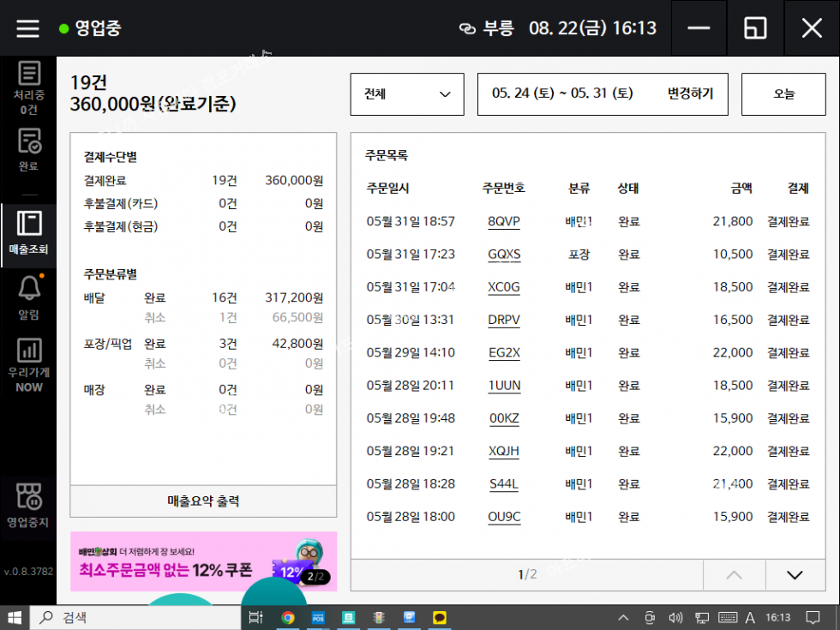Open Chrome from the Windows taskbar

pyautogui.click(x=288, y=617)
